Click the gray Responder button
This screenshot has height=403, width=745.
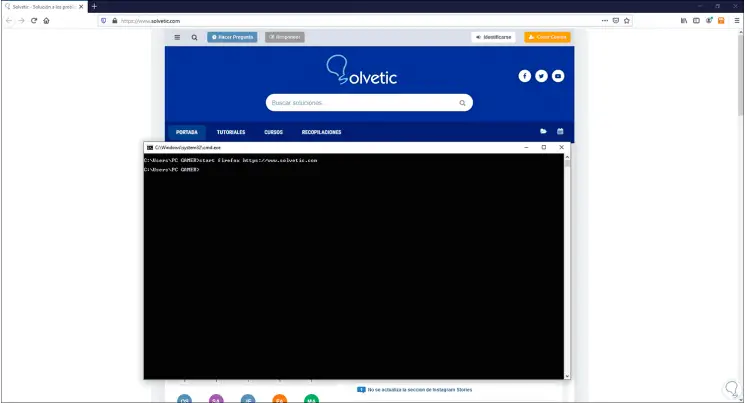pos(285,37)
